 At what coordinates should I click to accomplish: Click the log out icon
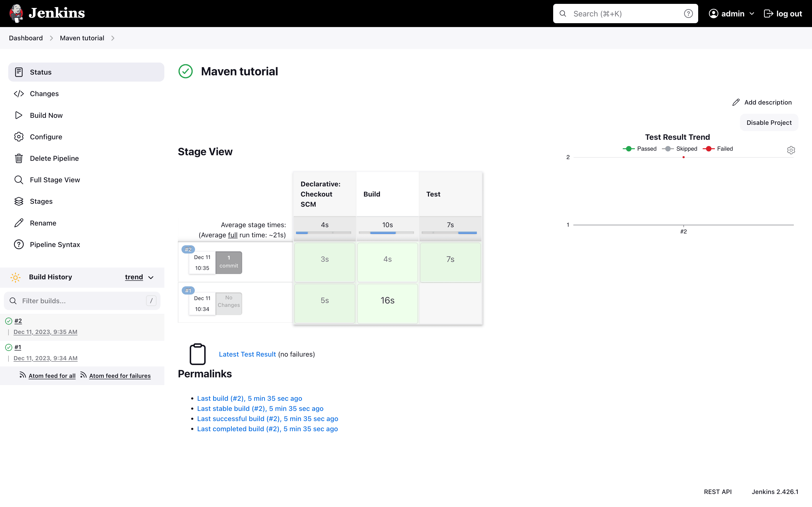[768, 14]
